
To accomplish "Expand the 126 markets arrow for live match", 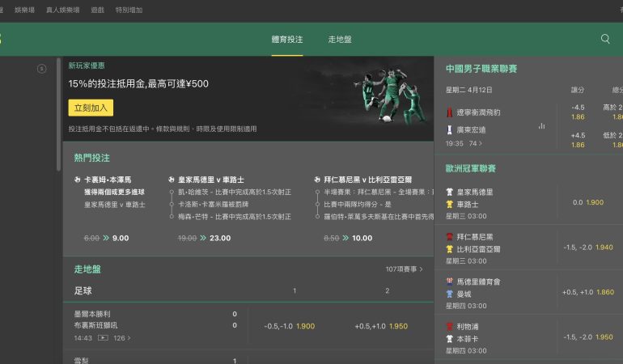I will tap(121, 338).
